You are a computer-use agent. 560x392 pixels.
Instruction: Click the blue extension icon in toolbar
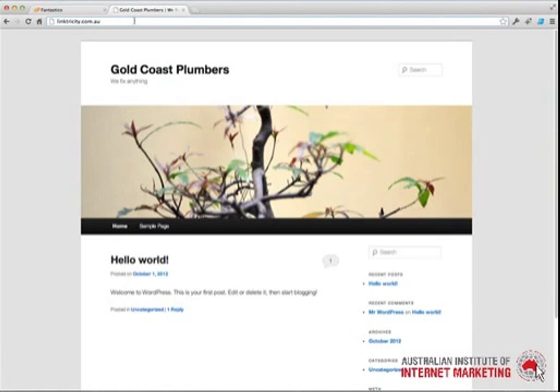point(540,21)
